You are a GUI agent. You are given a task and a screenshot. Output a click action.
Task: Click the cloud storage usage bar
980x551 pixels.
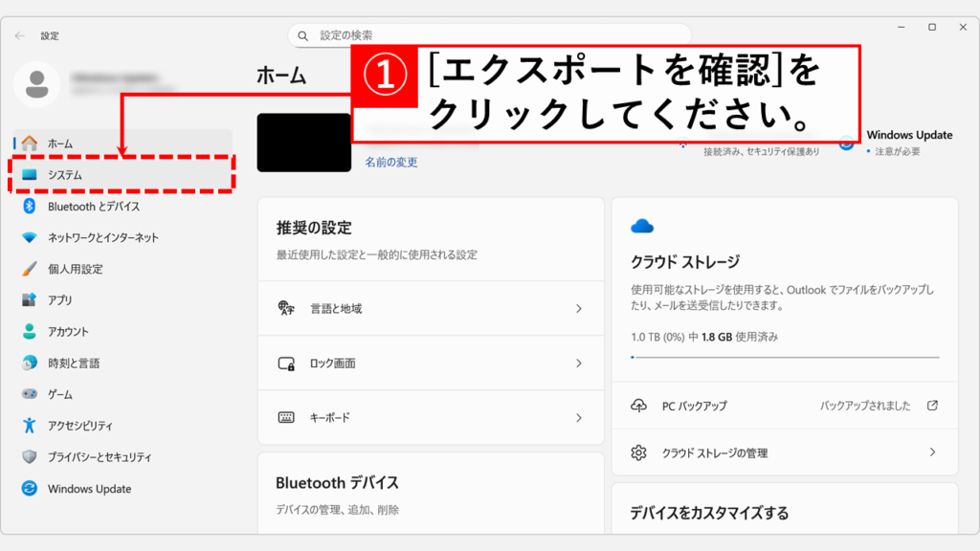785,357
